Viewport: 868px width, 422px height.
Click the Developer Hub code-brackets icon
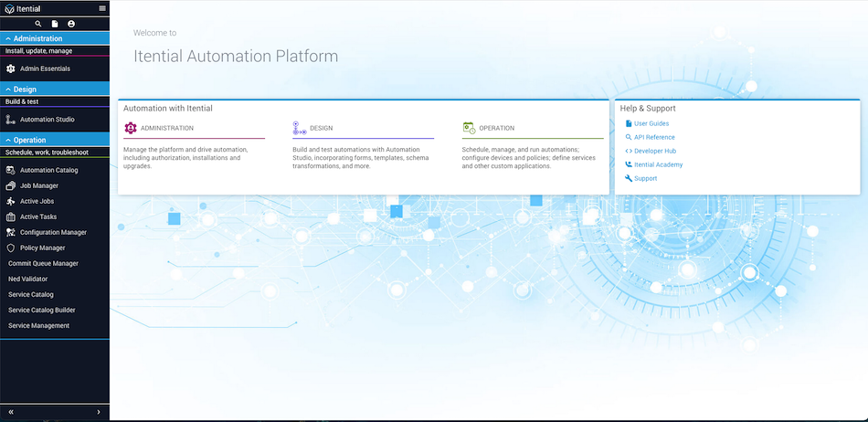point(629,151)
